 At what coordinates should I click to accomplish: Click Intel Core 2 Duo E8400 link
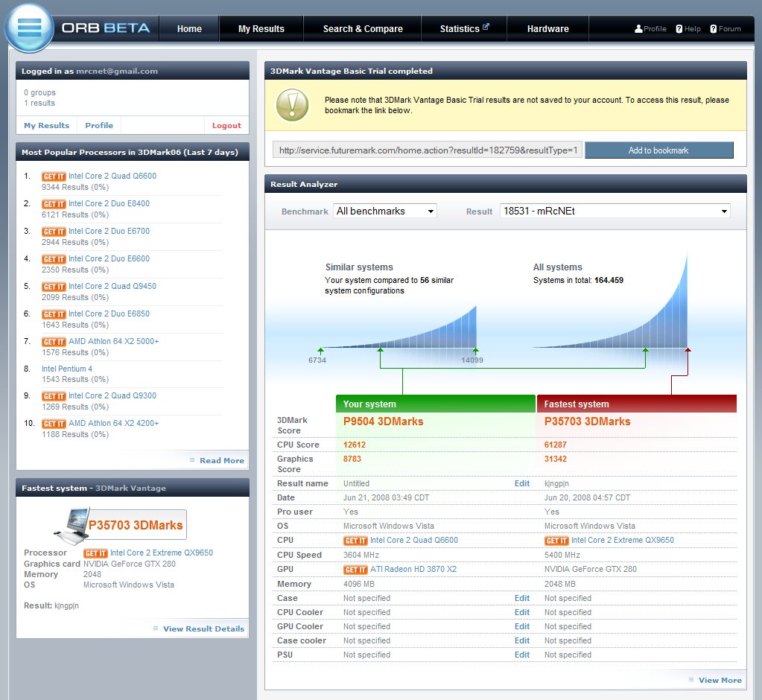[109, 203]
